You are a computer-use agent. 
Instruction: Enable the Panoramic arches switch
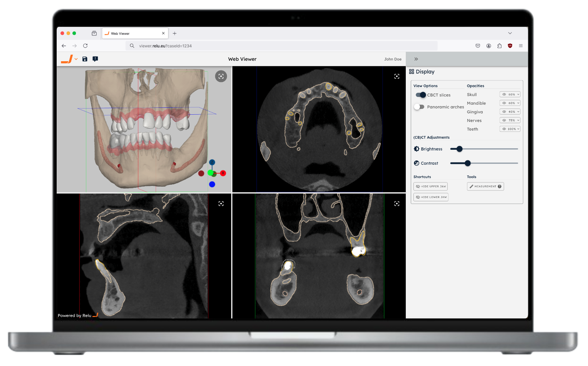[x=419, y=107]
